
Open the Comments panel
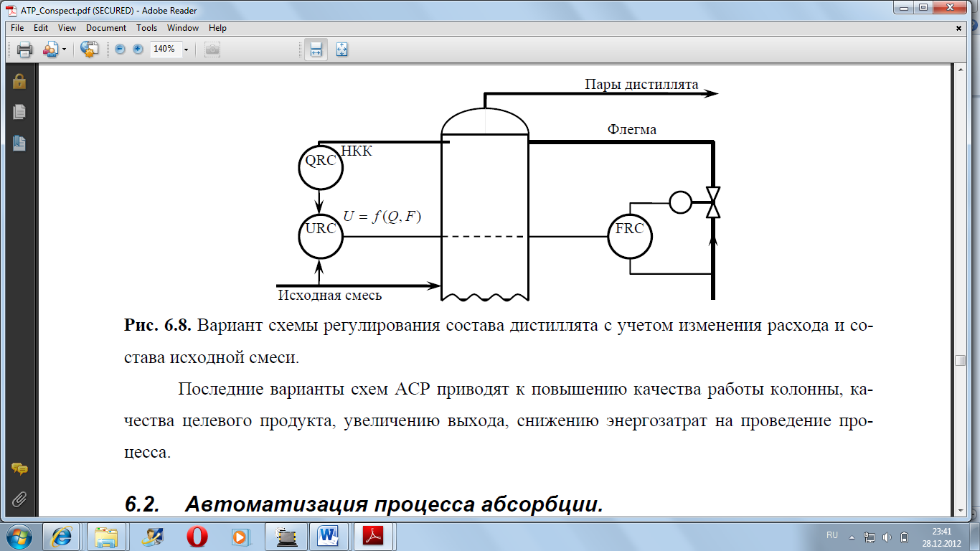pos(19,469)
